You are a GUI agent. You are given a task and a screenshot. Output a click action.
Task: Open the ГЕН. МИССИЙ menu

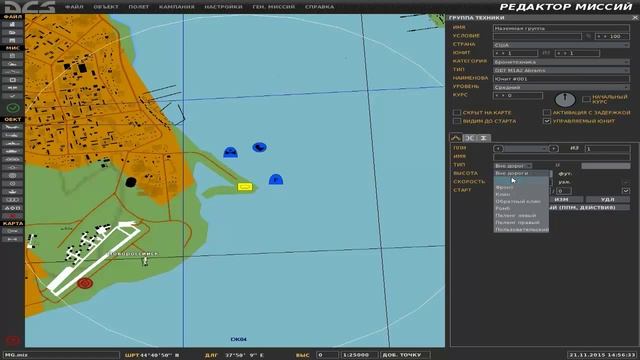(x=273, y=7)
